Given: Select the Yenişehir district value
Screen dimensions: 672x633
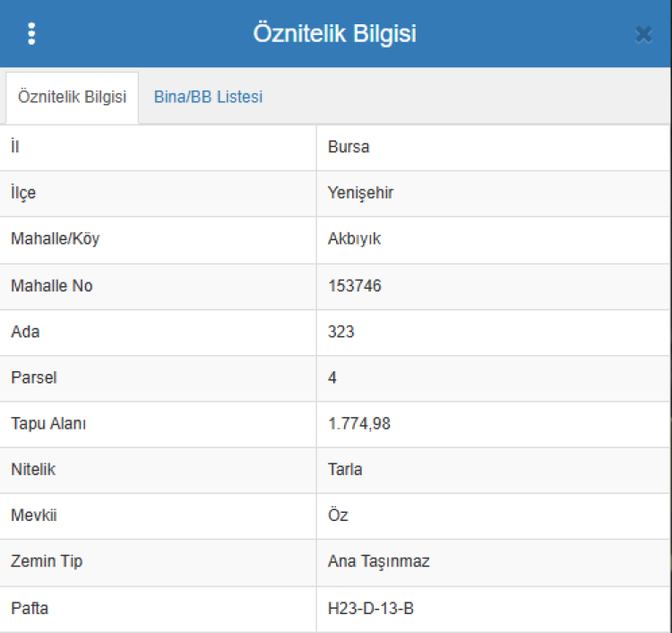Looking at the screenshot, I should pyautogui.click(x=360, y=194).
